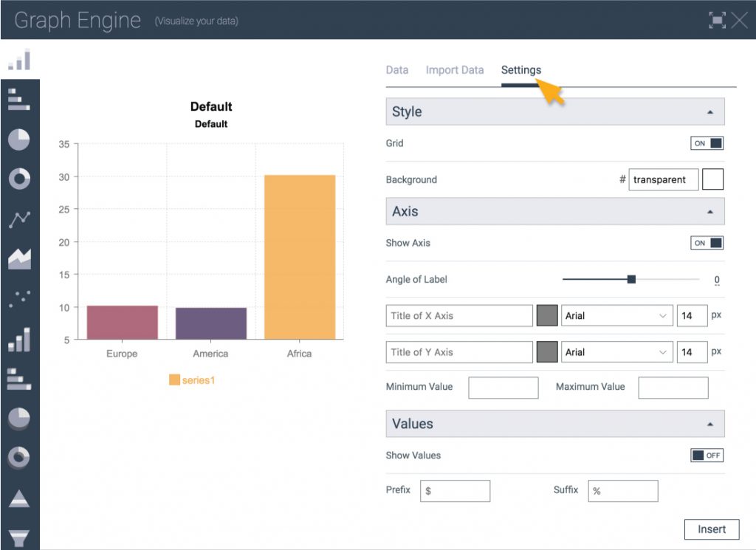Toggle the Grid setting off
756x550 pixels.
[707, 142]
